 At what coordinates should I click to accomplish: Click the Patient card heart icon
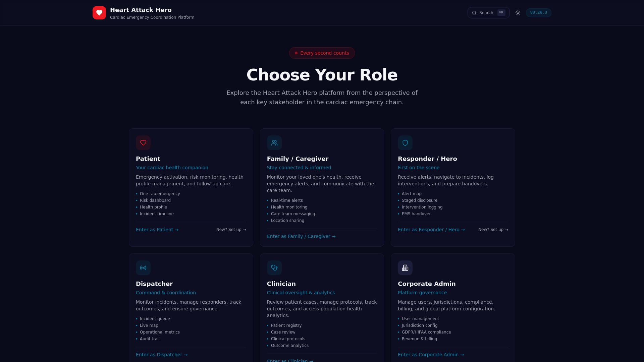click(143, 143)
